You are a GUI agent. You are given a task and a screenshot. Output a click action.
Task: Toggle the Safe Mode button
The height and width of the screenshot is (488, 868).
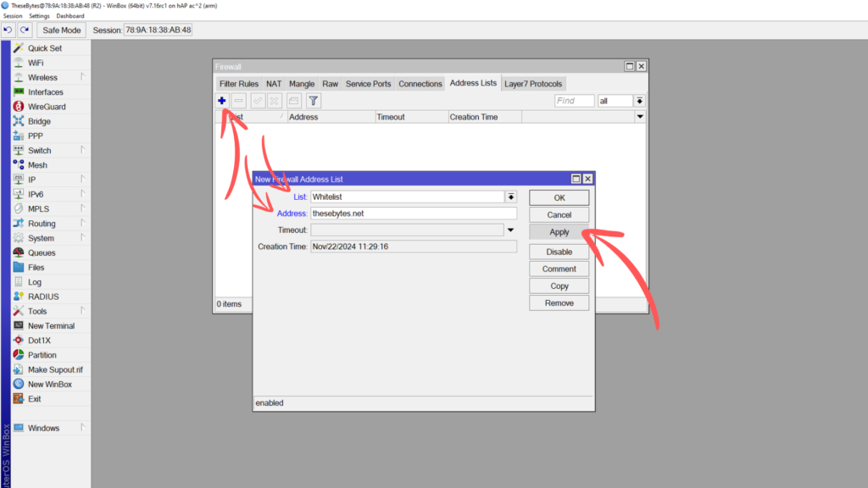[61, 30]
